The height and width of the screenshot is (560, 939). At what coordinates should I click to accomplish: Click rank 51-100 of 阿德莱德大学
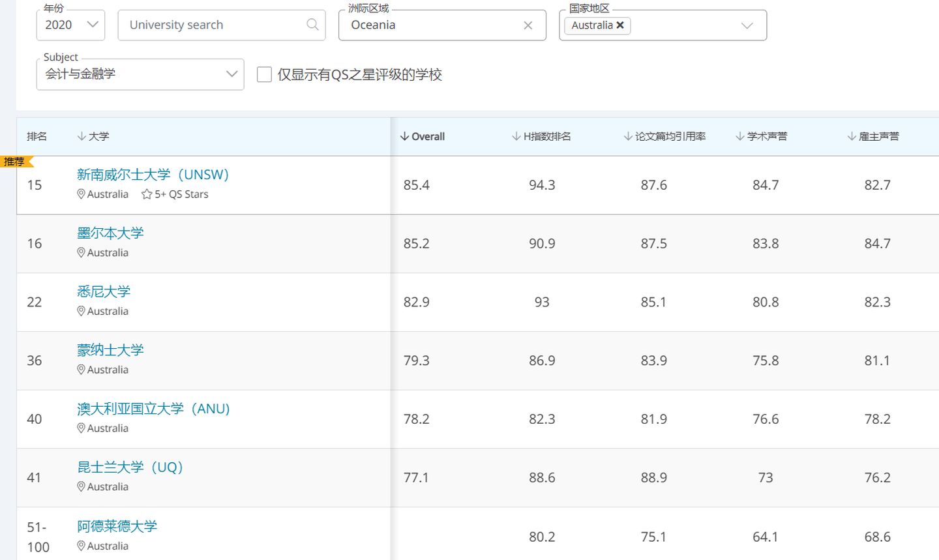point(38,537)
